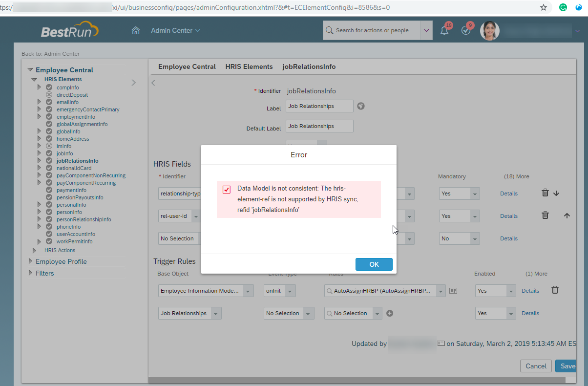Select personalInfo in tree

(x=71, y=205)
